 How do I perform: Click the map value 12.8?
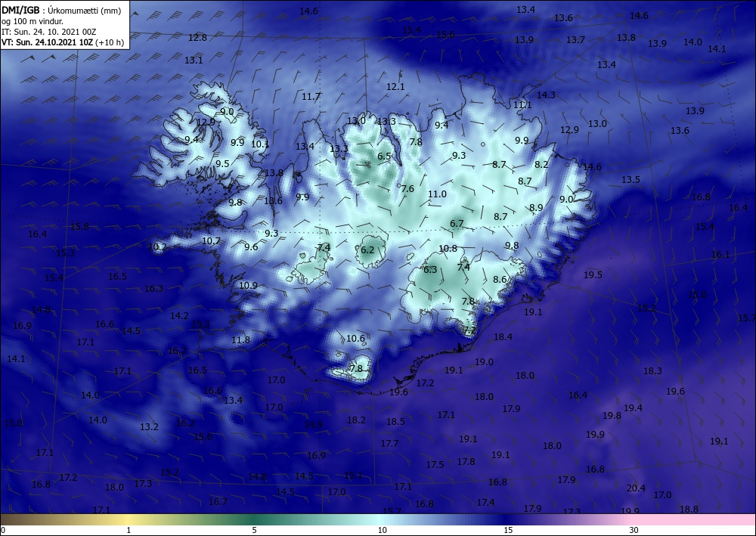pyautogui.click(x=197, y=37)
